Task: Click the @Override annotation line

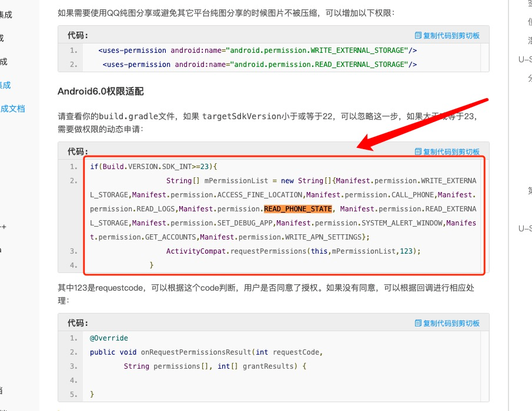Action: pos(109,338)
